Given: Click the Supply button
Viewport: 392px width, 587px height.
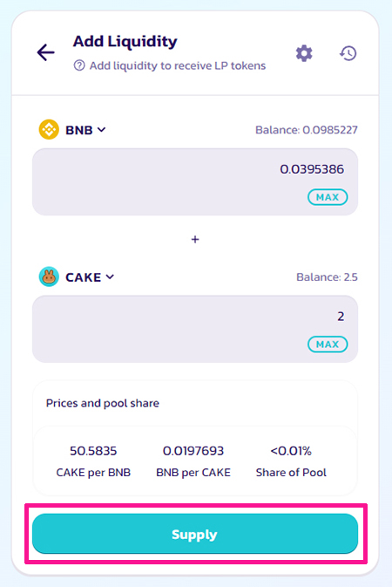Looking at the screenshot, I should point(195,534).
